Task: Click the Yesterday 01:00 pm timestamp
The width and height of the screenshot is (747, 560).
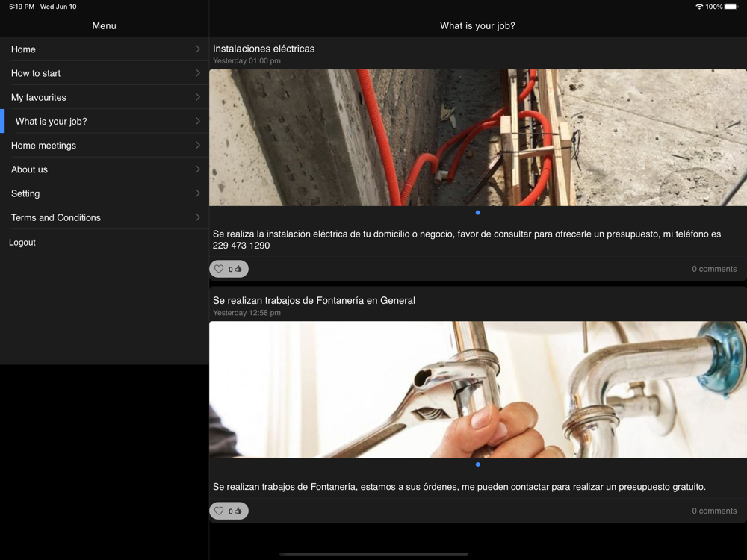Action: pos(247,61)
